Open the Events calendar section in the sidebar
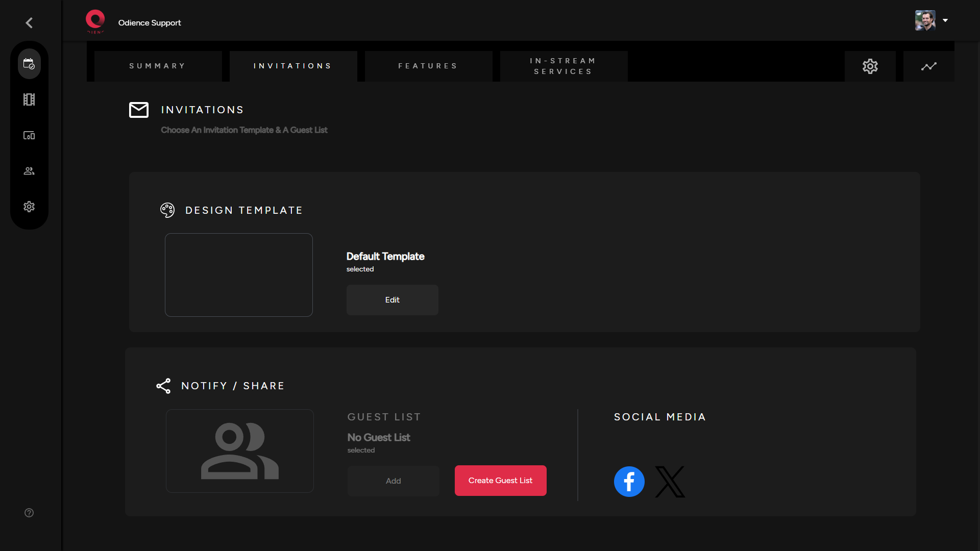The width and height of the screenshot is (980, 551). pyautogui.click(x=29, y=63)
